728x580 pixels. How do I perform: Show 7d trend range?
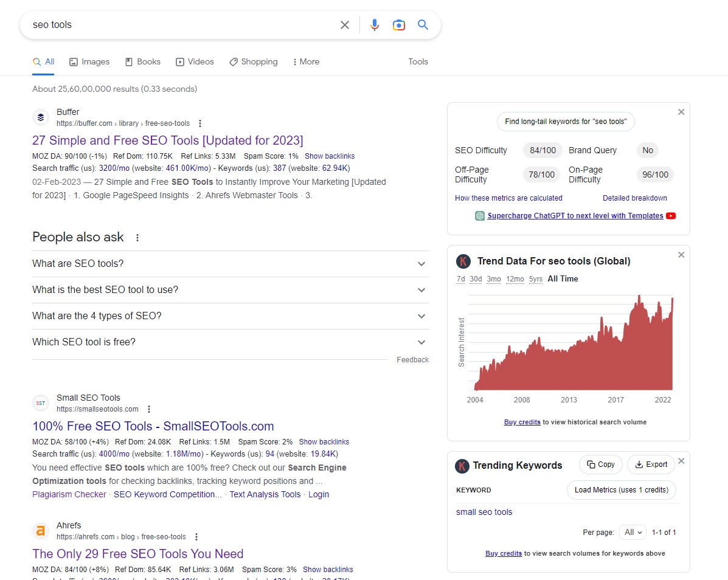460,279
